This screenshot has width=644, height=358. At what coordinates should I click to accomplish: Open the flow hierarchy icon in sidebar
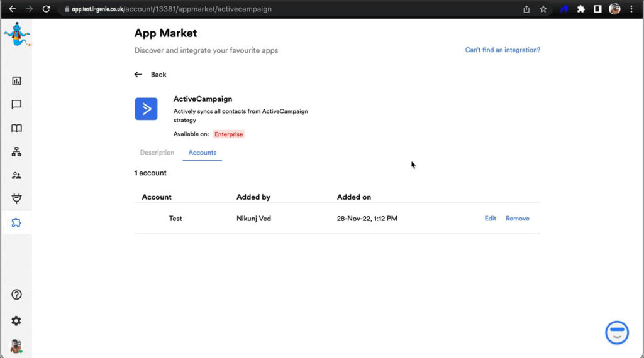16,152
